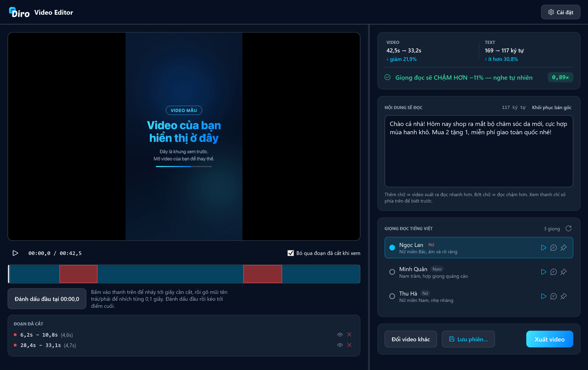Click second red cut region on timeline
Image resolution: width=588 pixels, height=370 pixels.
pos(262,274)
